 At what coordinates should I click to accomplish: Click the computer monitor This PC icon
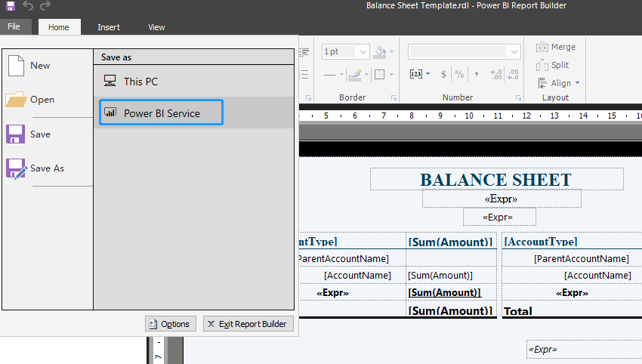[110, 81]
